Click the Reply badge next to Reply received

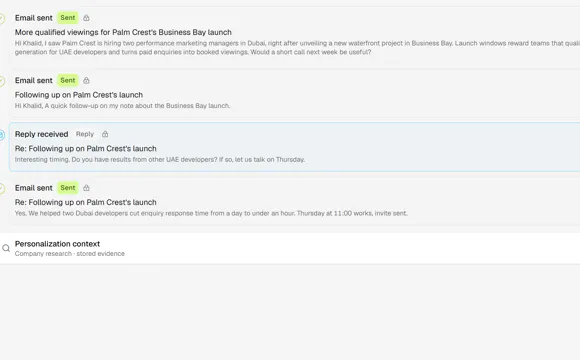(x=85, y=134)
